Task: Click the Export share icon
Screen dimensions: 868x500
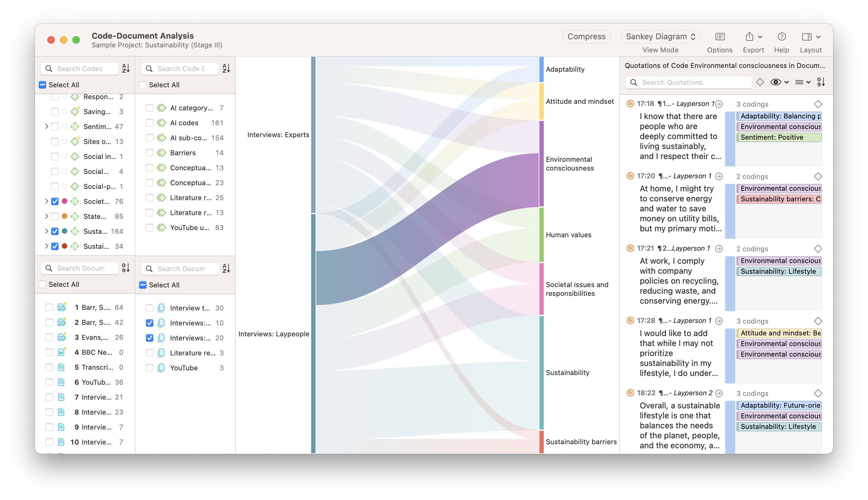Action: [x=750, y=37]
